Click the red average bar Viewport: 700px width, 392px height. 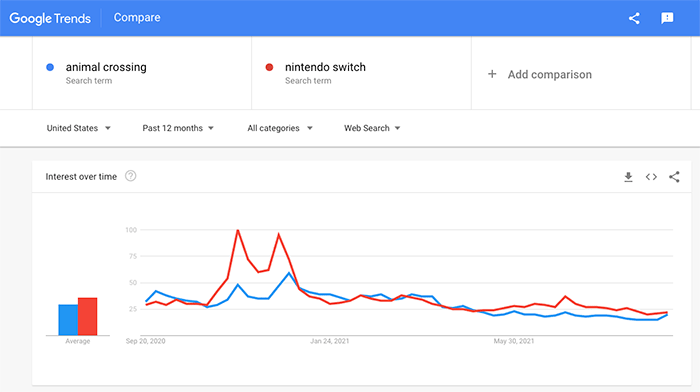pos(88,317)
